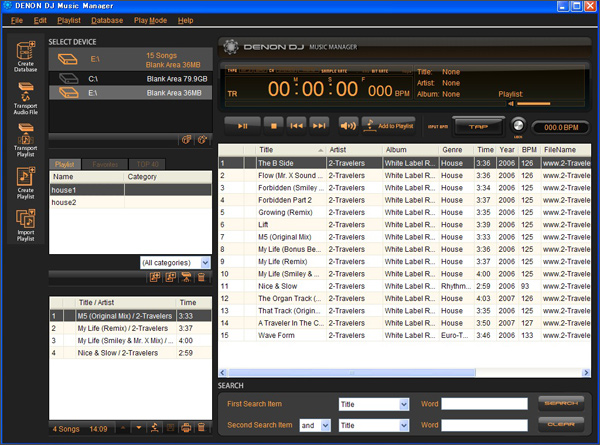Click the Denon DJ gear logo
The width and height of the screenshot is (600, 445).
pyautogui.click(x=231, y=47)
